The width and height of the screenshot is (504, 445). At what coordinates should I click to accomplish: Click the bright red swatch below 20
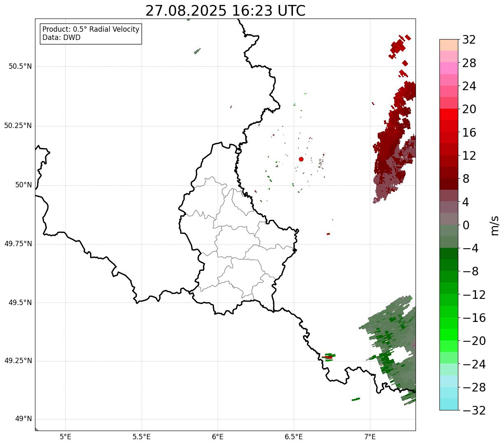(x=449, y=114)
